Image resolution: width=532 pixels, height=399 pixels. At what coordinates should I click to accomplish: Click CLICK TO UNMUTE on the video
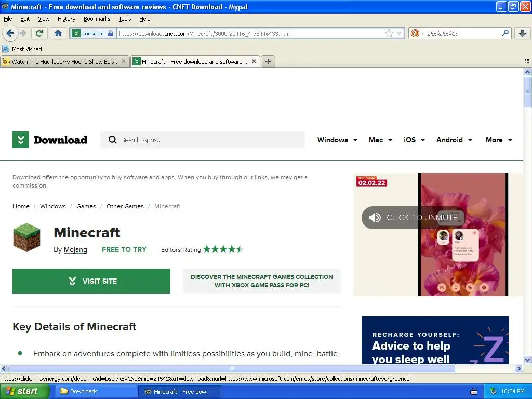click(x=413, y=218)
